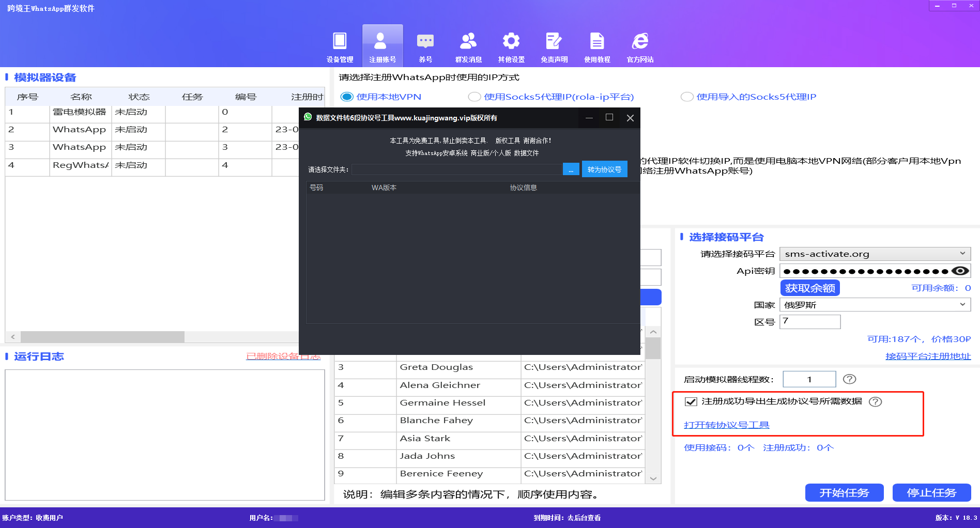Reveal the Api密钥 with the eye icon

point(960,270)
